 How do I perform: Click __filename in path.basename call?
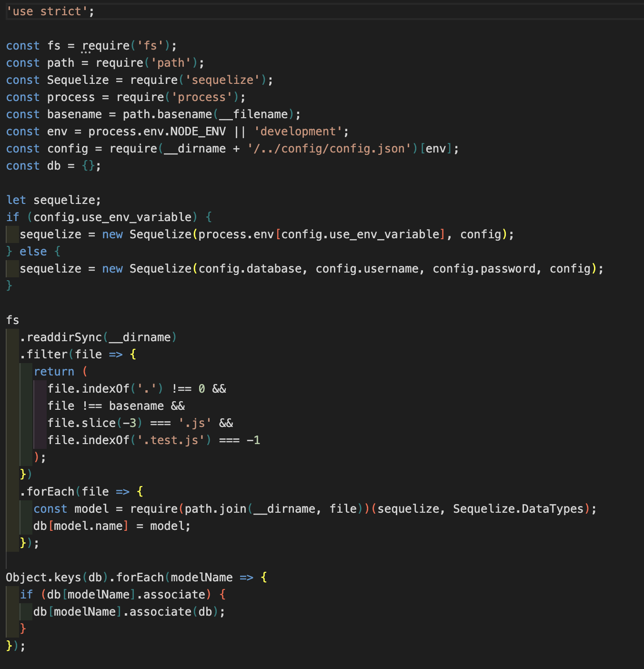click(x=253, y=114)
